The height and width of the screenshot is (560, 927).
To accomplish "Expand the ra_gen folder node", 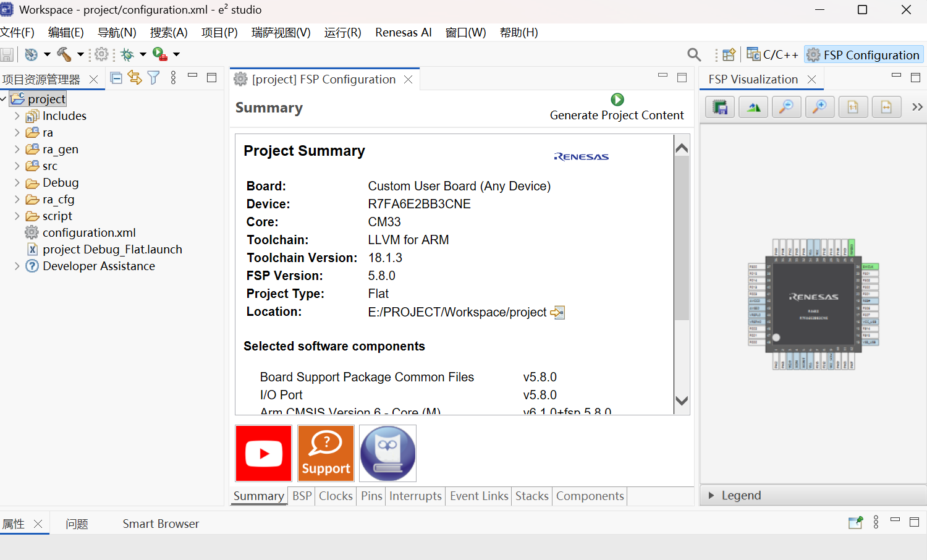I will click(17, 149).
